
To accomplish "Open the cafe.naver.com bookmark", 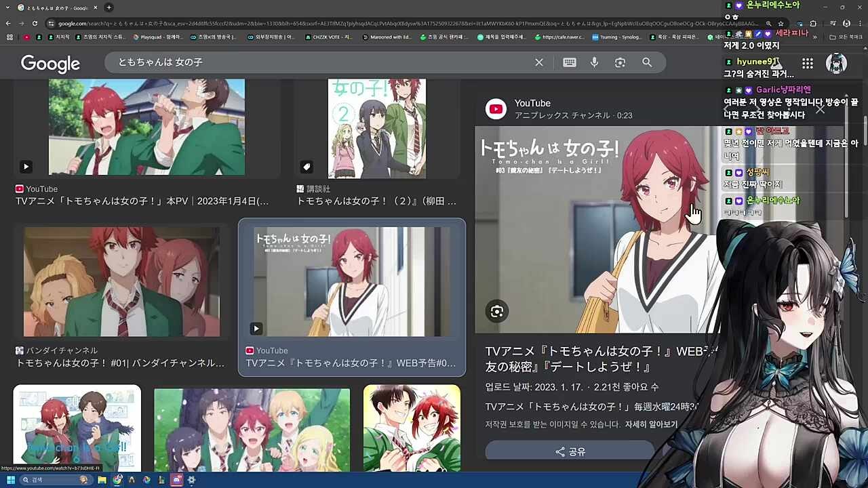I will pos(559,37).
